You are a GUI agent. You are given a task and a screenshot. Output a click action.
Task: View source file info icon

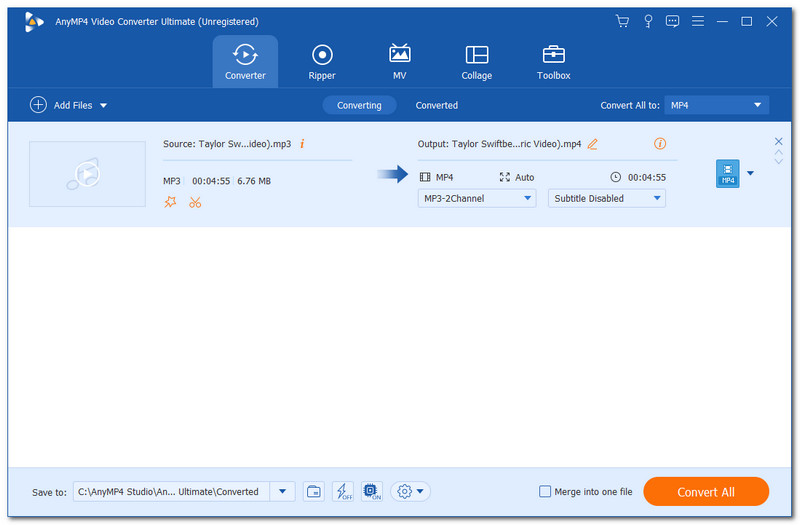click(302, 144)
